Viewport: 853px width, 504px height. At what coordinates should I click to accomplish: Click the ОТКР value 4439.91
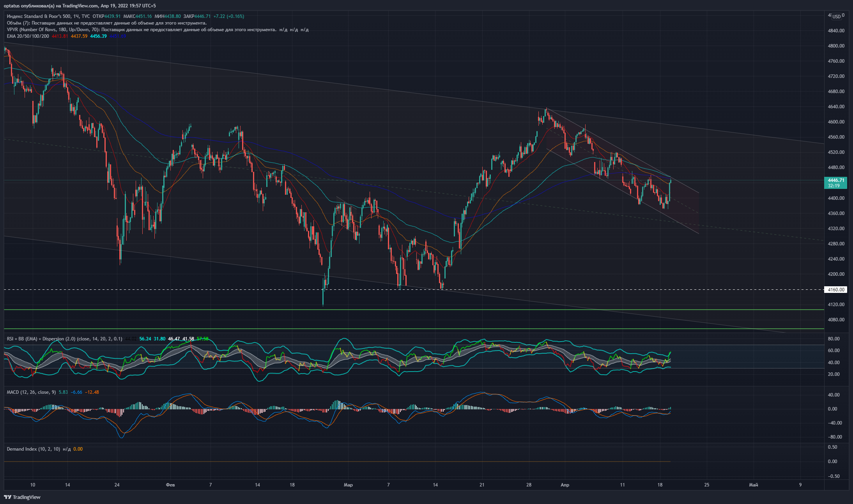(113, 16)
